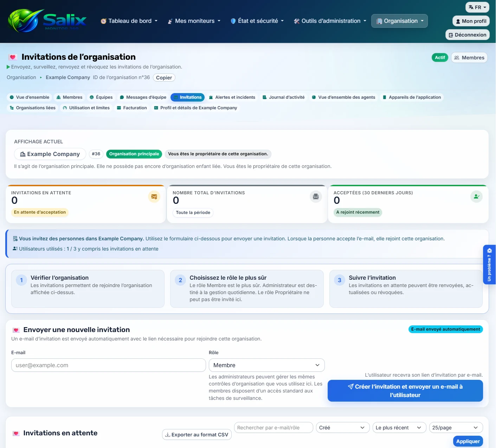The width and height of the screenshot is (496, 448).
Task: Click the heart icon beside Invitations de l'organisation
Action: 13,57
